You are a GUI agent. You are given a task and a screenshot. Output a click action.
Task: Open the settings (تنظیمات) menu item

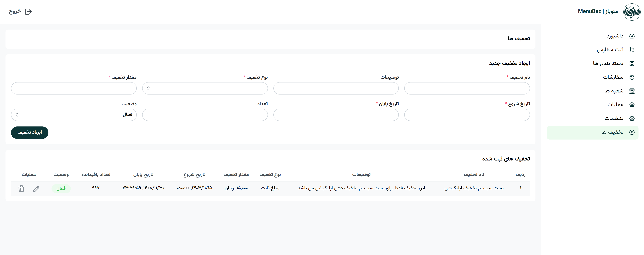point(614,118)
